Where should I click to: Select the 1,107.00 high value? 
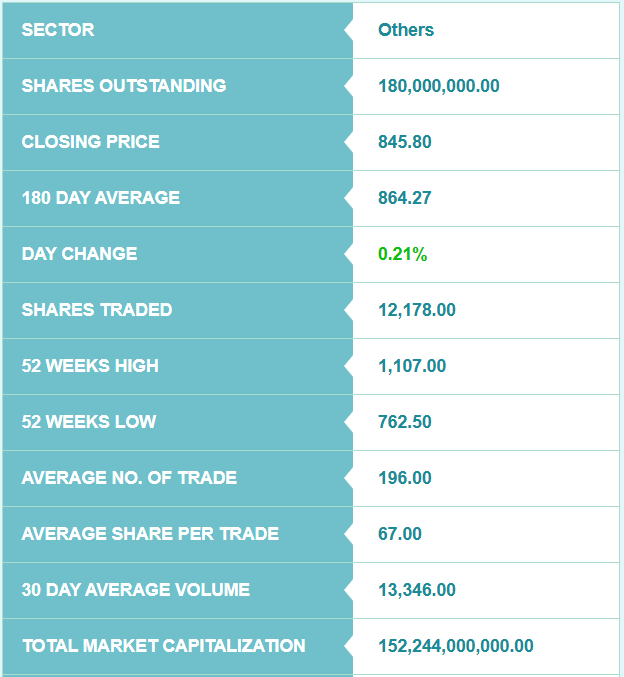pyautogui.click(x=412, y=366)
